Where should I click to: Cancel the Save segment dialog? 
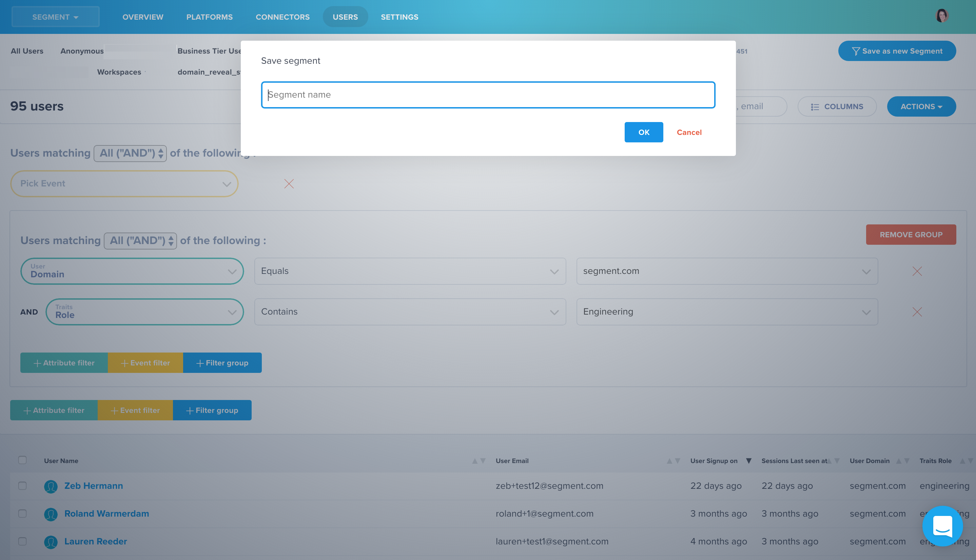[x=689, y=132]
